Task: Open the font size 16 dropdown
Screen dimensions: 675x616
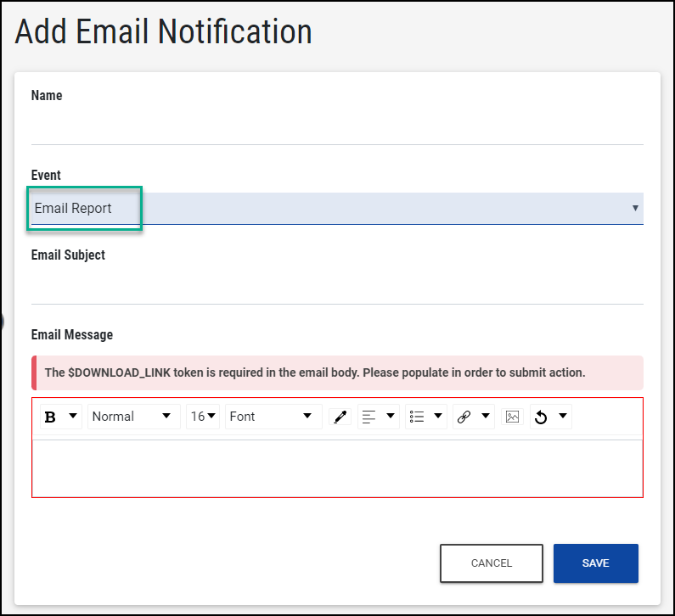Action: pos(203,417)
